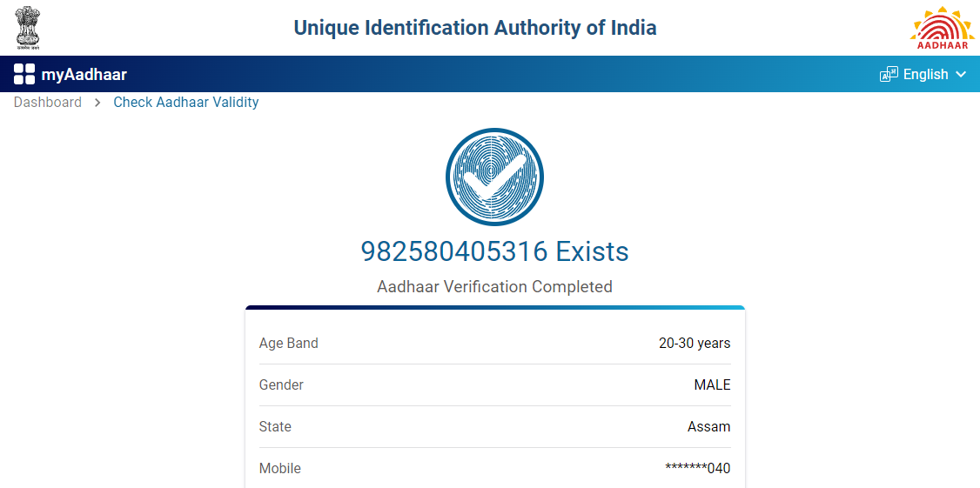This screenshot has height=488, width=980.
Task: Click the breadcrumb separator arrow
Action: [97, 103]
